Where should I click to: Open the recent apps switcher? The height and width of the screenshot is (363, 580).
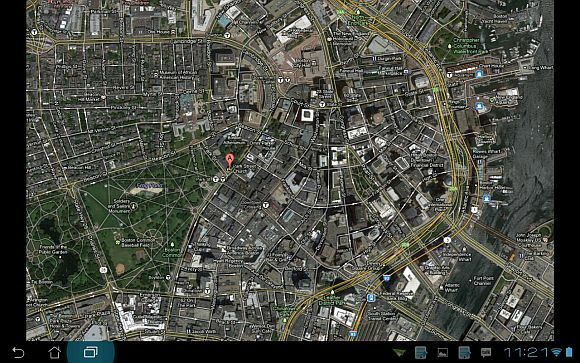(x=91, y=352)
